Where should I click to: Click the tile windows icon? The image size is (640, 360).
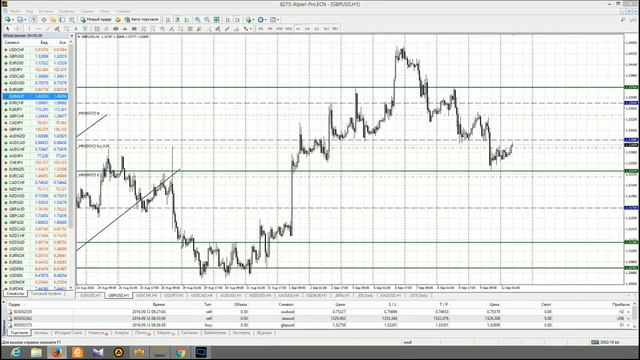[x=217, y=19]
